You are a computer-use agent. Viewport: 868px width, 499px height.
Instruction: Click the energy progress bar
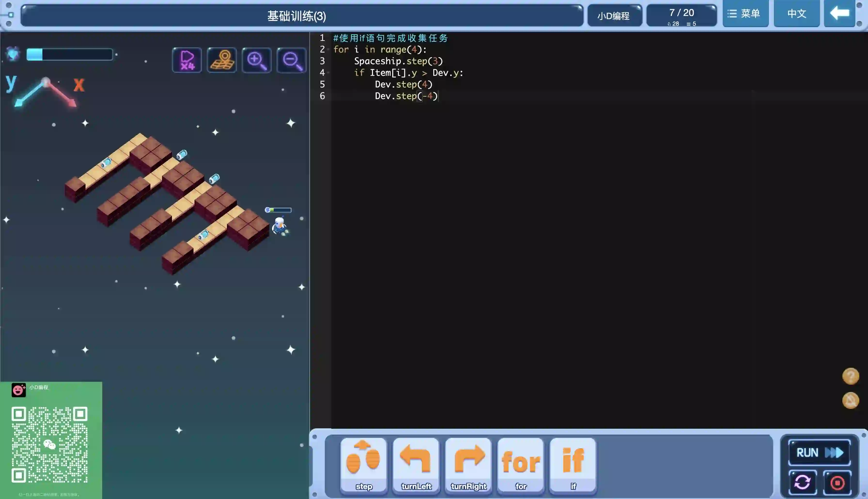pyautogui.click(x=70, y=55)
